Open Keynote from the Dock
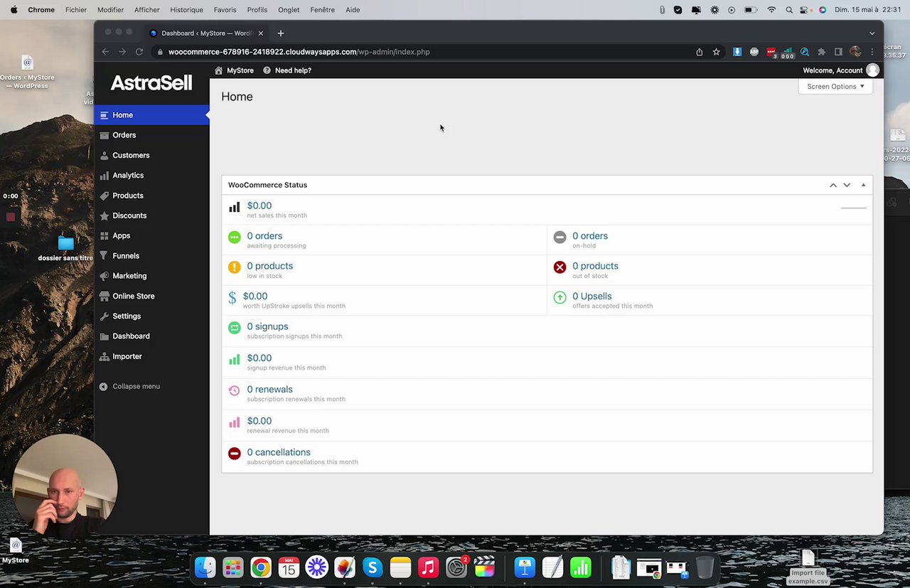The height and width of the screenshot is (588, 910). click(x=525, y=567)
